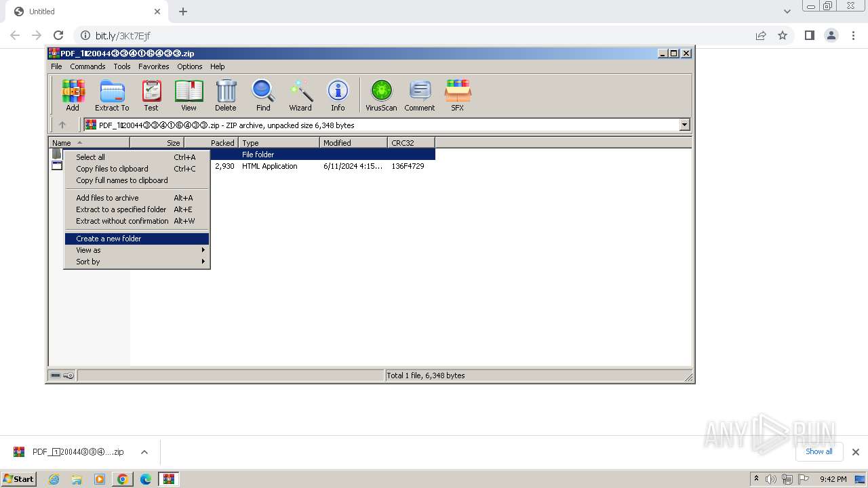Close the Chrome downloads bar
Viewport: 868px width, 488px height.
(x=855, y=452)
